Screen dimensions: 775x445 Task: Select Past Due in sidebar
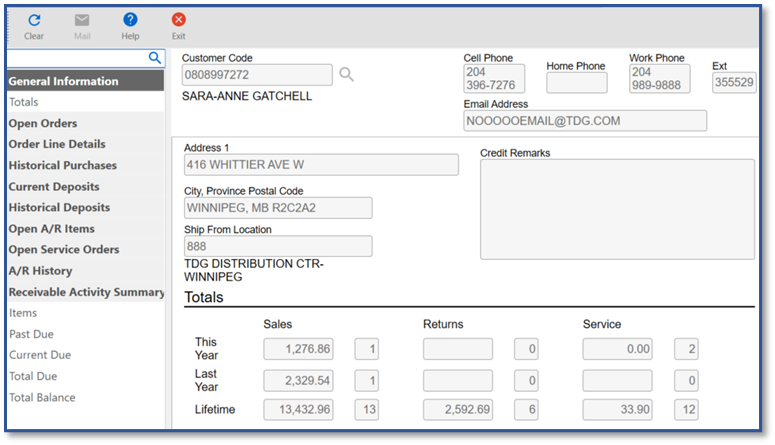point(86,334)
